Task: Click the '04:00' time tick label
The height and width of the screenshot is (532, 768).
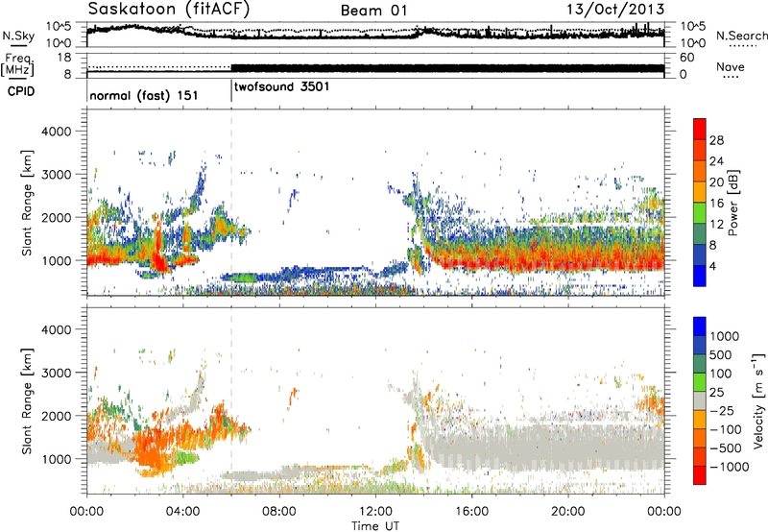Action: 182,512
